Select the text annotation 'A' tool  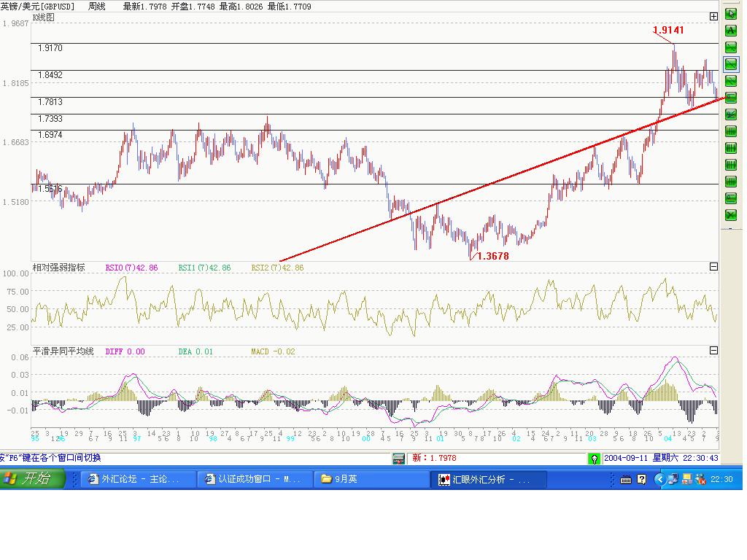[730, 30]
